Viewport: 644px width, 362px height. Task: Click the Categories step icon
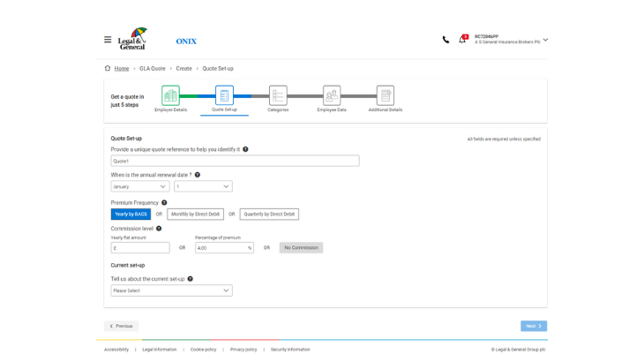(x=278, y=95)
